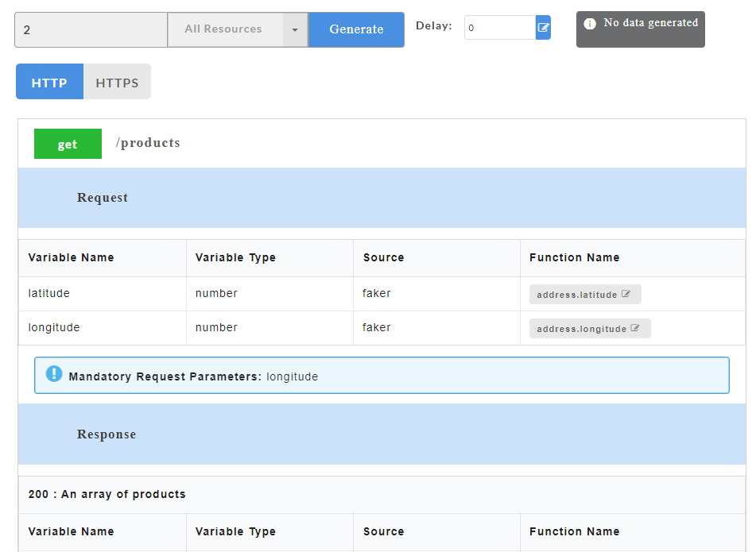
Task: Click the No data generated notification
Action: point(640,29)
